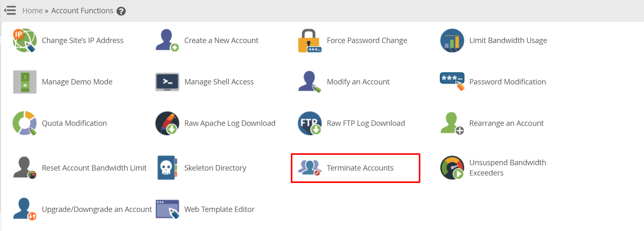The height and width of the screenshot is (231, 644).
Task: Click the Unsuspend Bandwidth Exceeders gauge icon
Action: [452, 168]
